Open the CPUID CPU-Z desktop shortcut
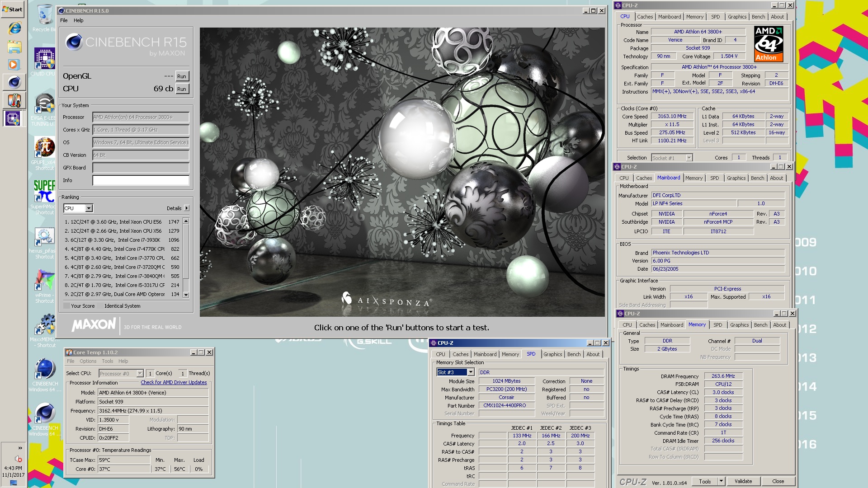Image resolution: width=868 pixels, height=488 pixels. (x=44, y=62)
